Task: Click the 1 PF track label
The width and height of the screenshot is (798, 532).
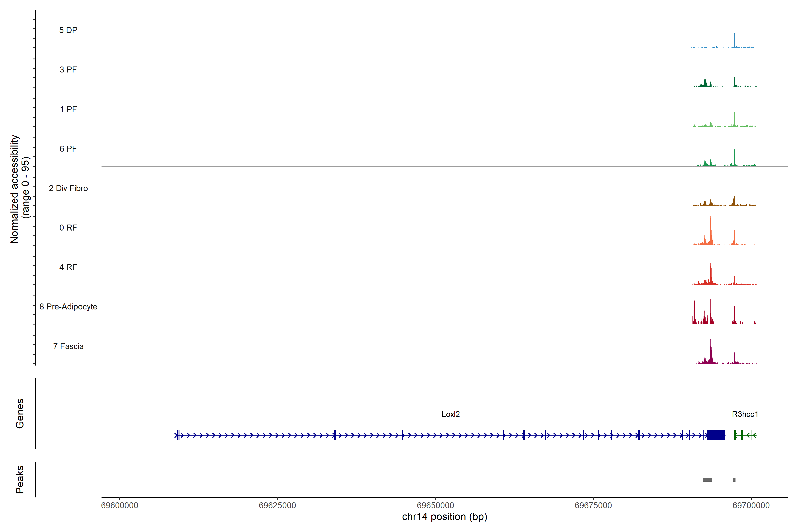Action: pos(68,109)
